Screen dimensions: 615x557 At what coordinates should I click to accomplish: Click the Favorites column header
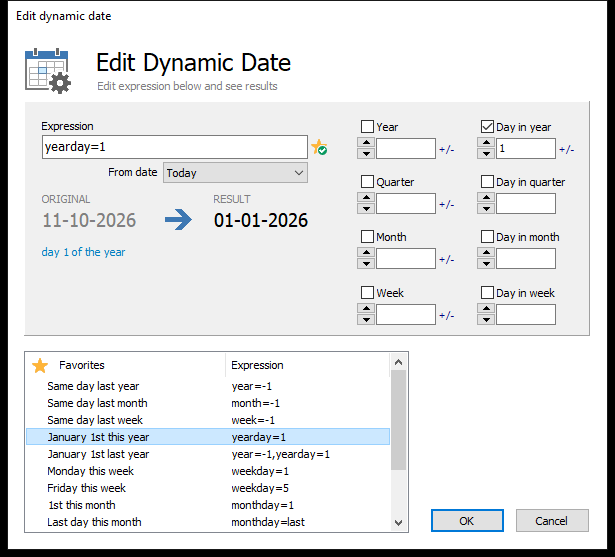coord(126,365)
